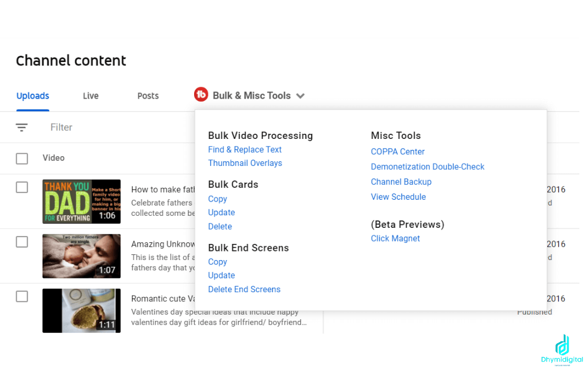
Task: Tick the select-all checkbox beside Video header
Action: (22, 158)
